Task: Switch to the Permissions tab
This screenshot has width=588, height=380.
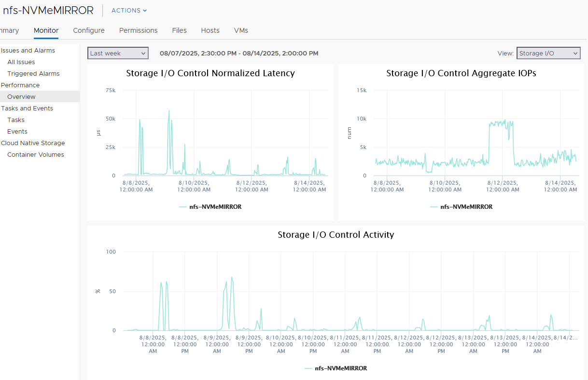Action: pyautogui.click(x=139, y=30)
